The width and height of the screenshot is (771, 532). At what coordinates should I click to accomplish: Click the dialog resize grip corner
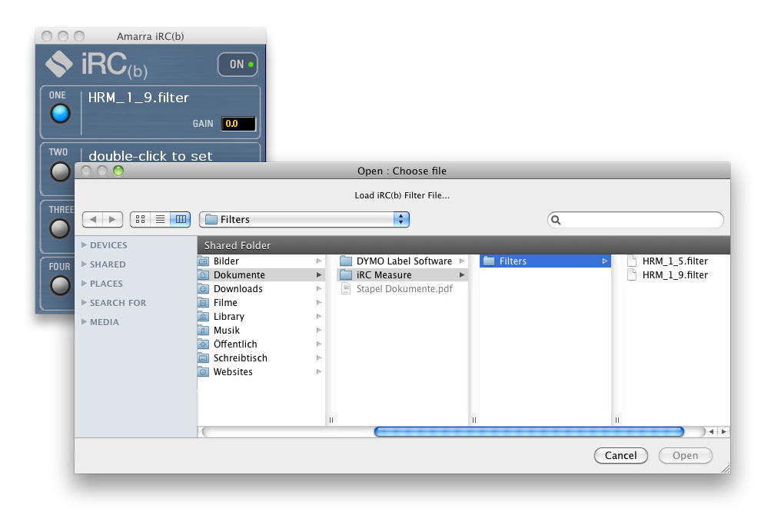tap(726, 468)
